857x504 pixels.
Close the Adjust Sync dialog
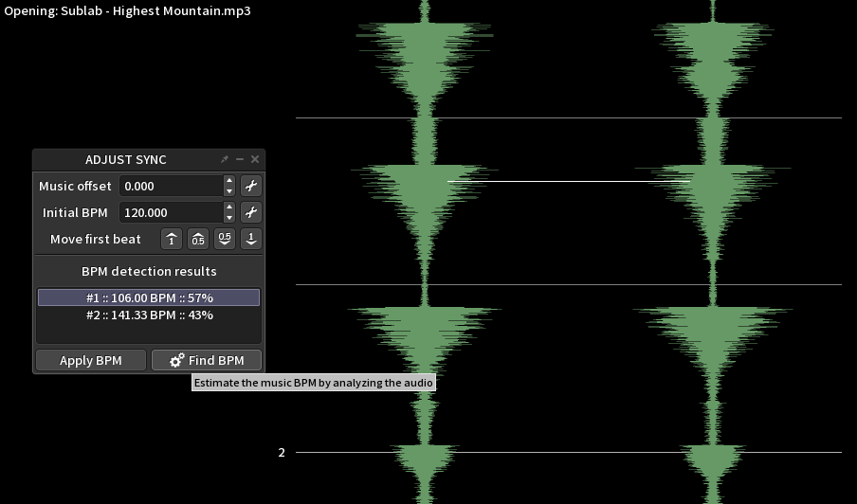pos(255,160)
